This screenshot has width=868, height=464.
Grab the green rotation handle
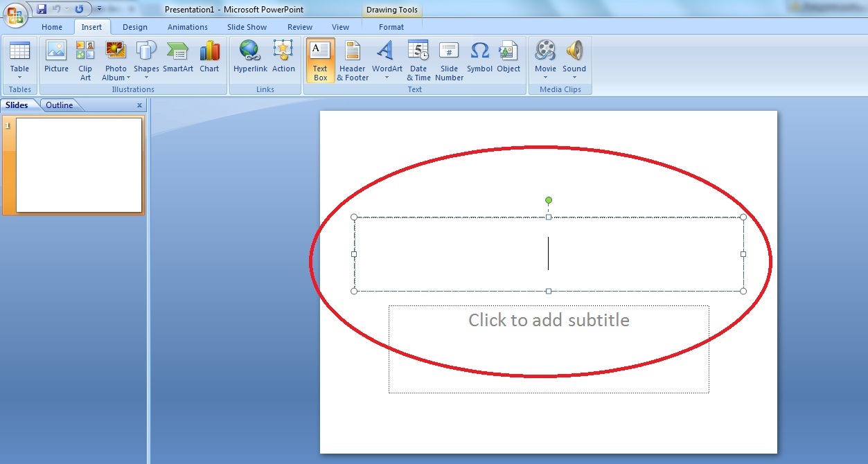tap(549, 200)
